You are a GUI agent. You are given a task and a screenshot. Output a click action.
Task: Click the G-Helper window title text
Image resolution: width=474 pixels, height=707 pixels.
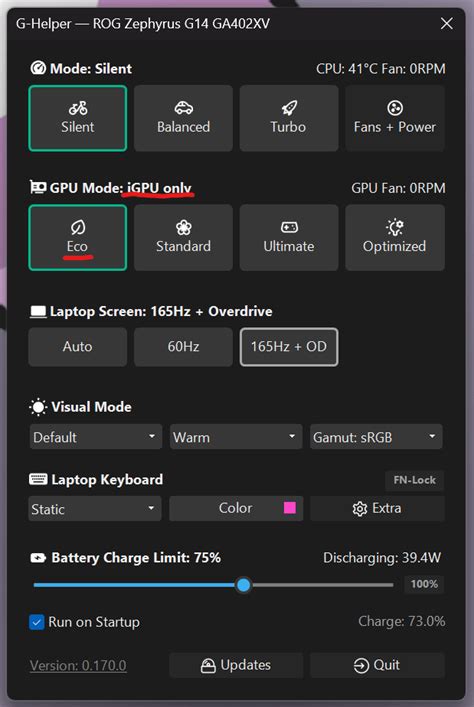click(x=143, y=23)
